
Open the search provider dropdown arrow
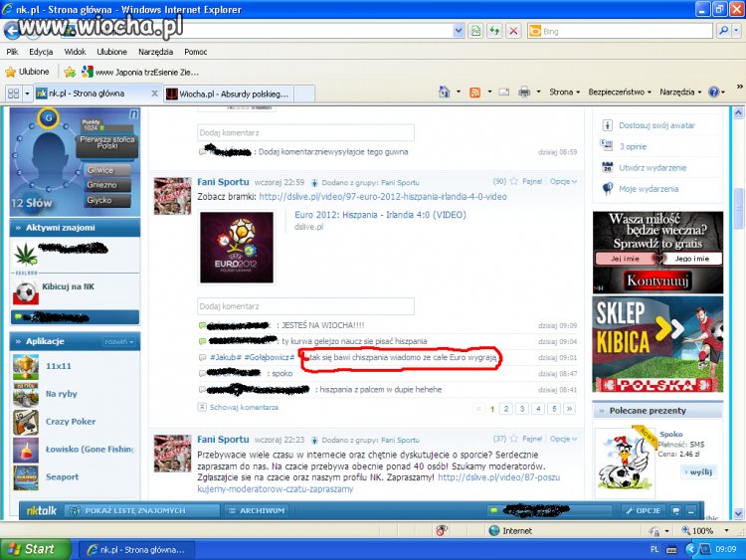tap(736, 31)
